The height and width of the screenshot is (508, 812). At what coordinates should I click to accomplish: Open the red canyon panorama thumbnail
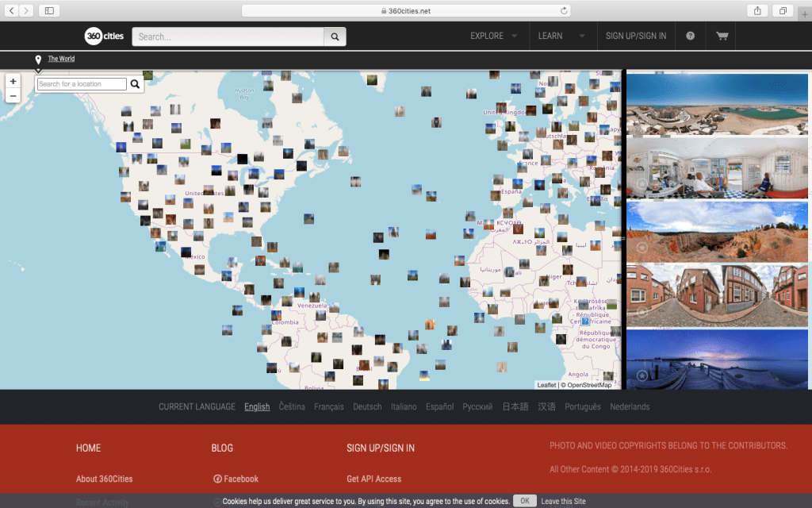pos(717,230)
